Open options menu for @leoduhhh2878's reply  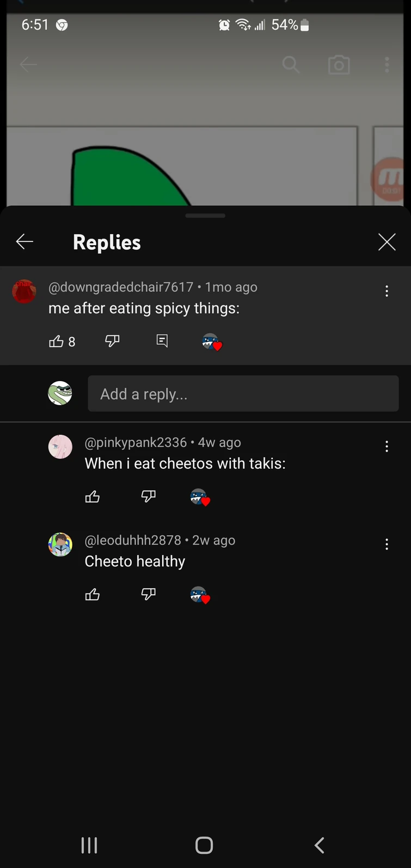pos(387,544)
